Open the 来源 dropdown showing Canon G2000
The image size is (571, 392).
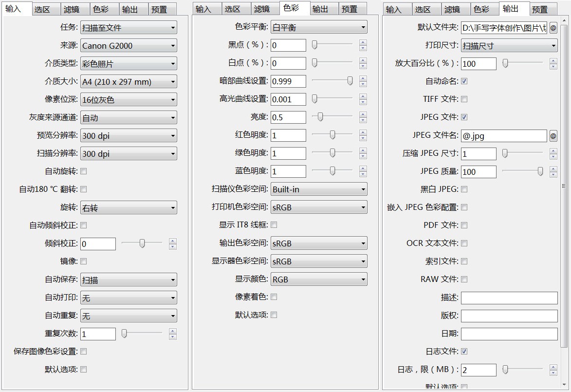(x=129, y=46)
